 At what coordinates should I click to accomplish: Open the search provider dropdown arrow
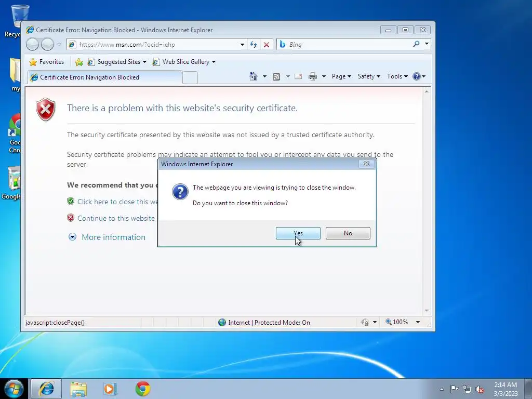click(427, 44)
